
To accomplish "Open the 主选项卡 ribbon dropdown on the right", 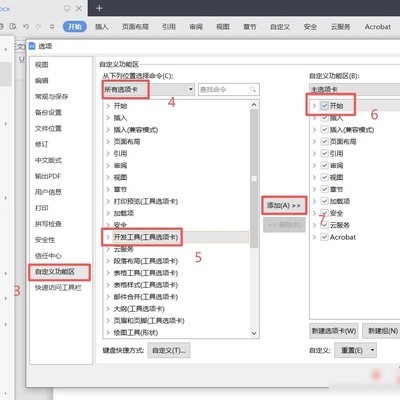I will pos(355,89).
